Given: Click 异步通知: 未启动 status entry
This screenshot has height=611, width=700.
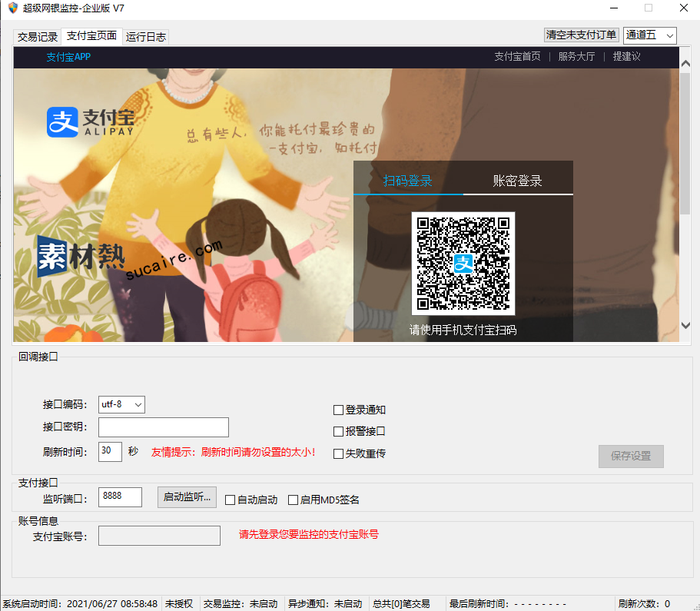Looking at the screenshot, I should [324, 604].
